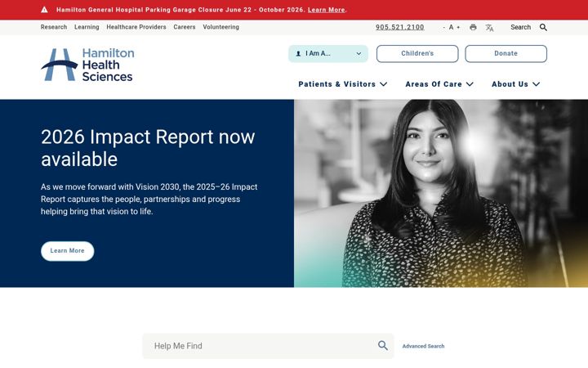Click the Children's button

pyautogui.click(x=417, y=54)
